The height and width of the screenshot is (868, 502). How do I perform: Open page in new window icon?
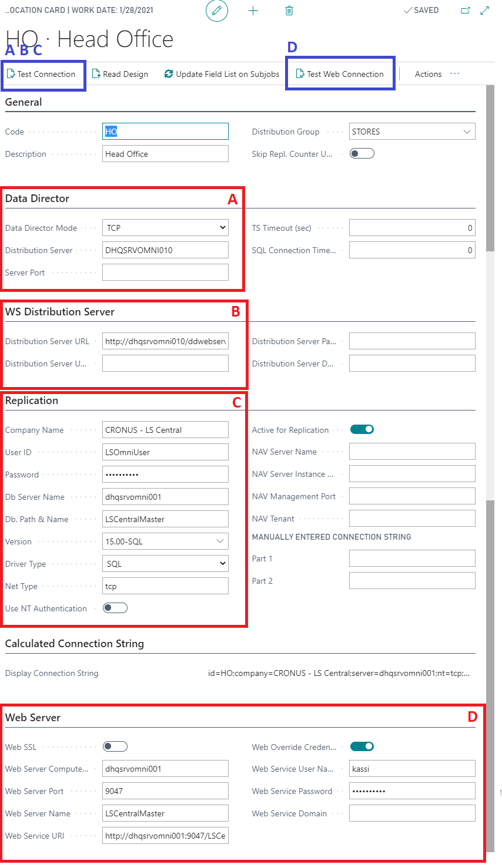[x=466, y=11]
